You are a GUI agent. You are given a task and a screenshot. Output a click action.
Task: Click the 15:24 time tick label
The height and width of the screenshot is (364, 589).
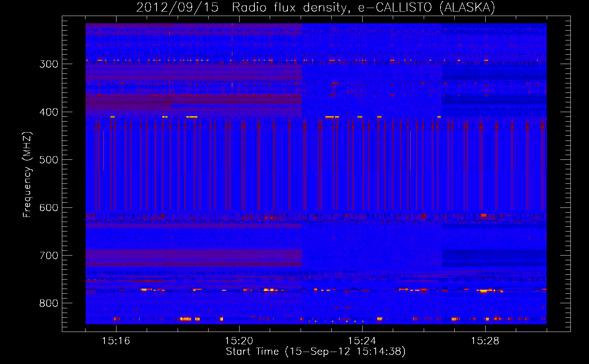[x=362, y=341]
